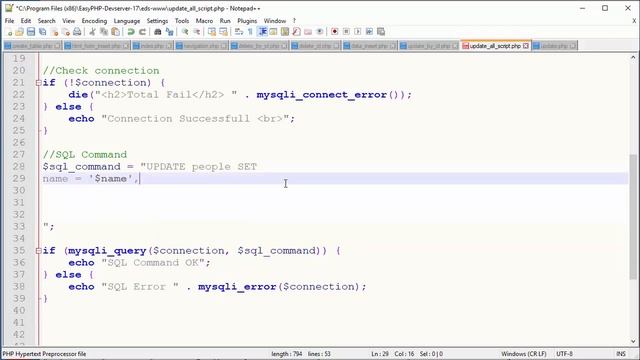This screenshot has height=360, width=640.
Task: Open the Plugins menu
Action: (x=247, y=21)
